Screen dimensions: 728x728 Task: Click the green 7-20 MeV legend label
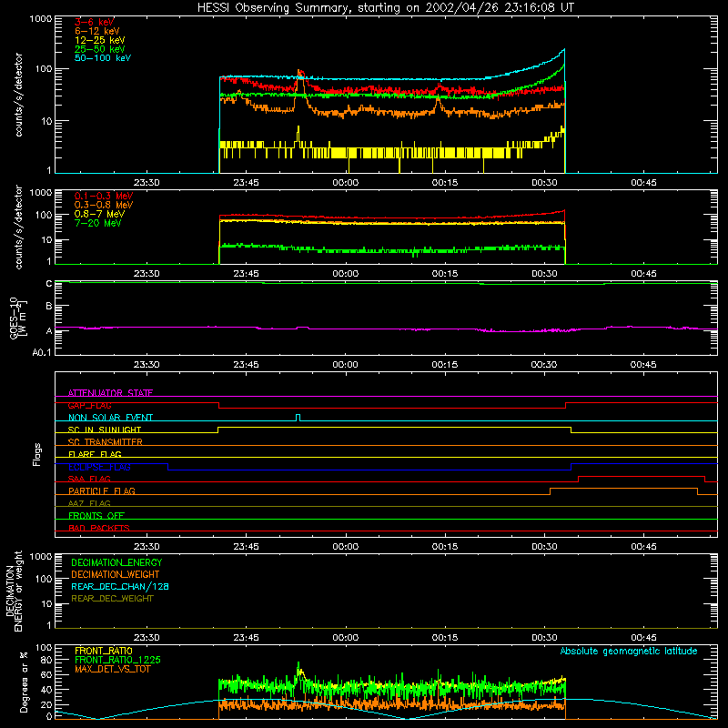click(97, 223)
